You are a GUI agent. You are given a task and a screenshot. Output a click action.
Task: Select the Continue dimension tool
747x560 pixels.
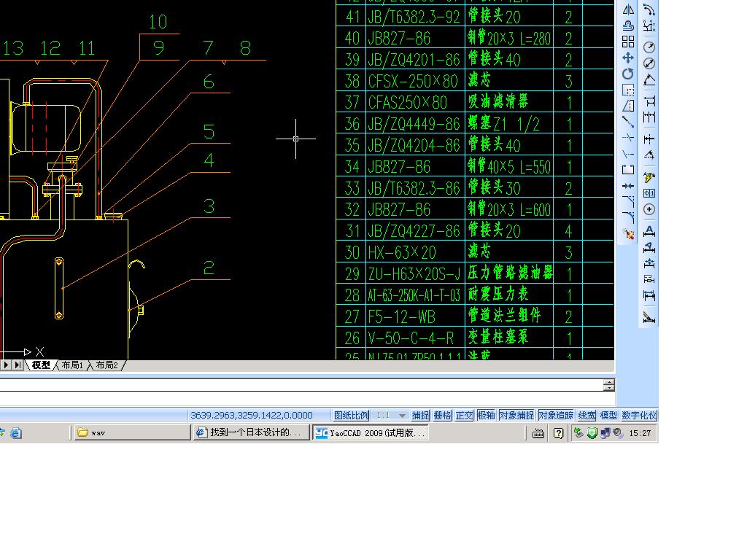[649, 117]
